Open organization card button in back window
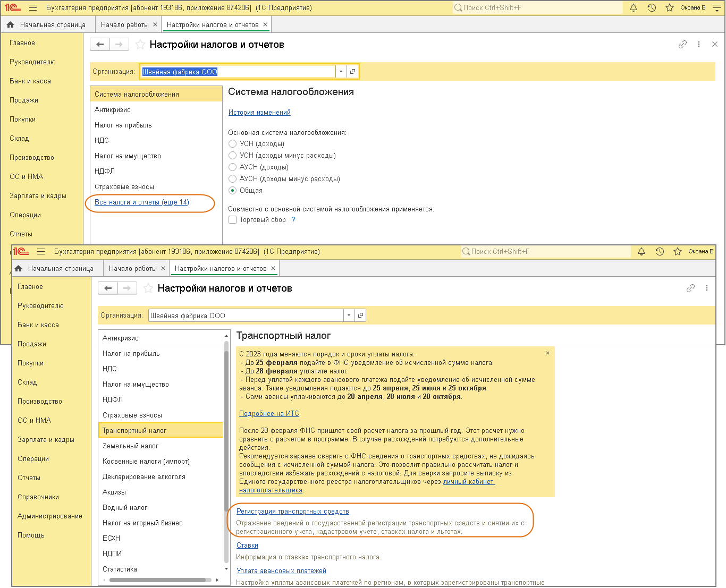Image resolution: width=726 pixels, height=588 pixels. [352, 72]
